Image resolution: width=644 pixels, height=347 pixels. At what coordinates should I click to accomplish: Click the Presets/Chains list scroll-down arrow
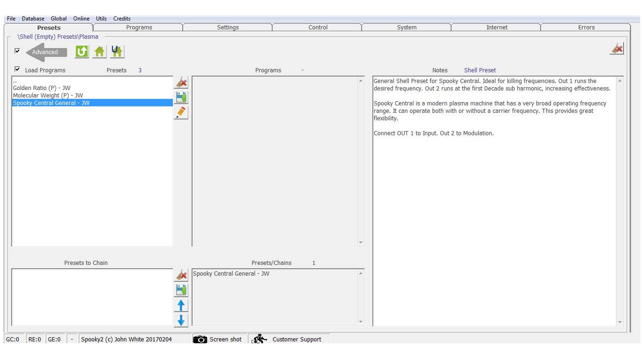[360, 322]
